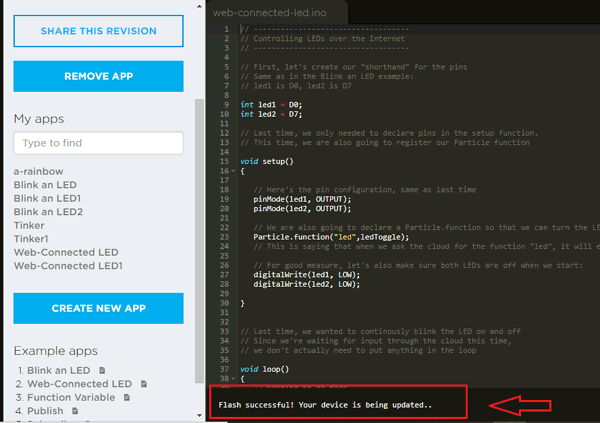Click the sidebar scroll down arrow

(199, 415)
